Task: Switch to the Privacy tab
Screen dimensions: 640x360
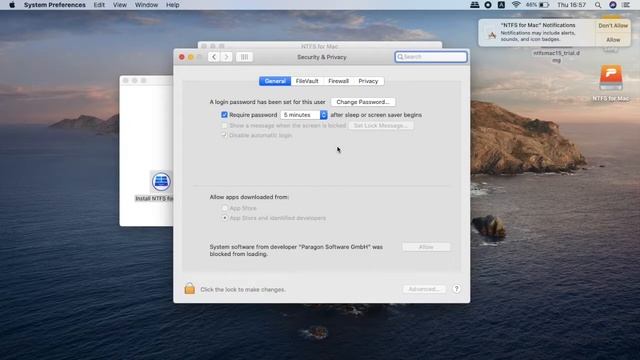Action: coord(368,81)
